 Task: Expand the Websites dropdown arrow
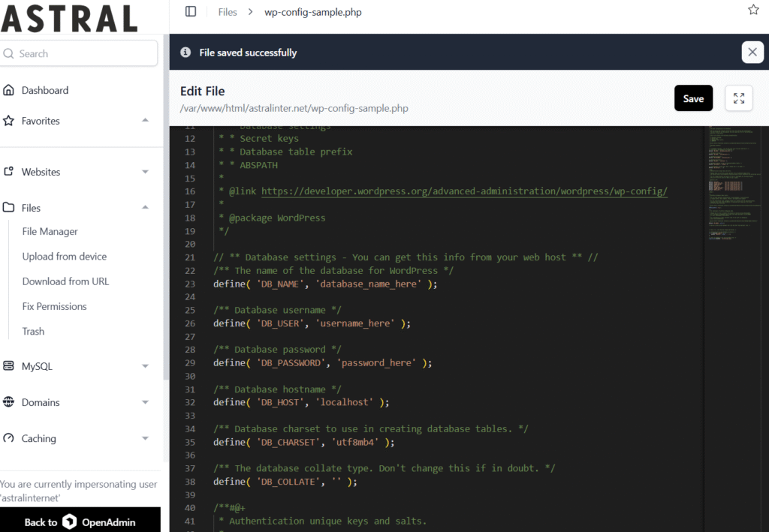point(145,172)
